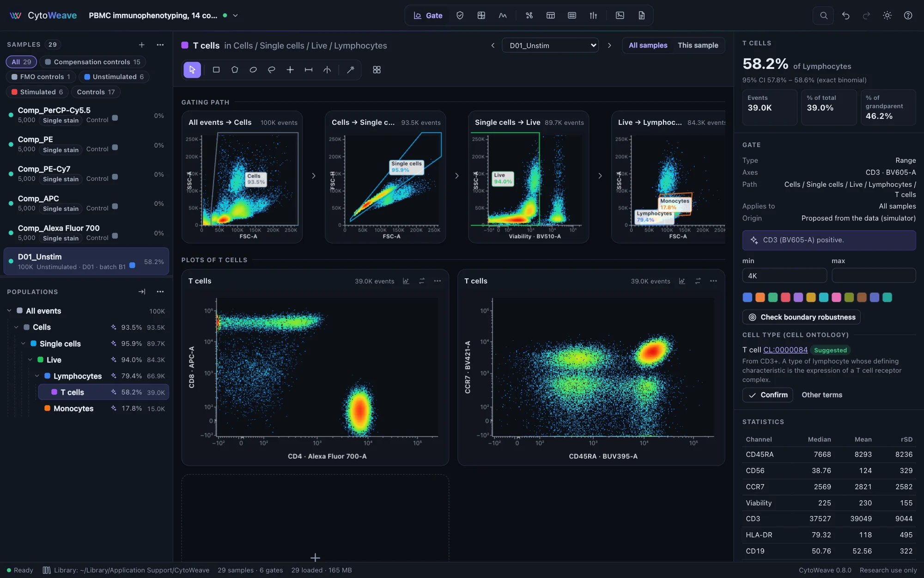Open the grid layout view icon
This screenshot has height=578, width=924.
(377, 70)
